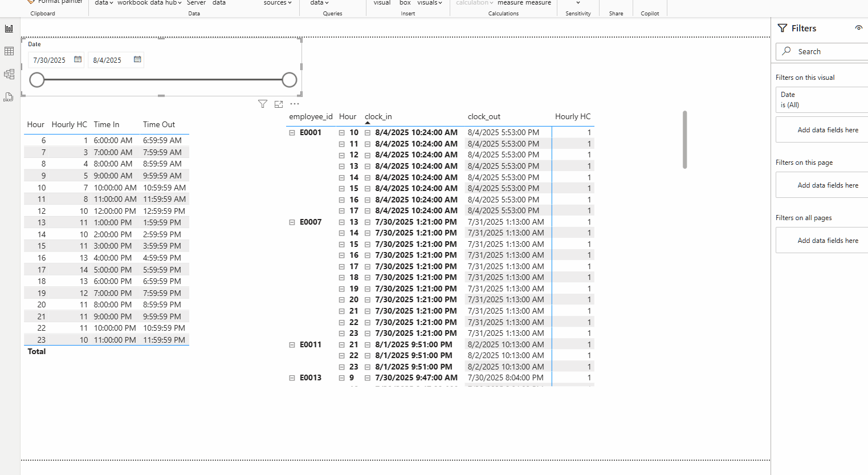The width and height of the screenshot is (868, 475).
Task: Select the 7/30/2025 8:04:00 PM clock_out cell
Action: point(506,378)
